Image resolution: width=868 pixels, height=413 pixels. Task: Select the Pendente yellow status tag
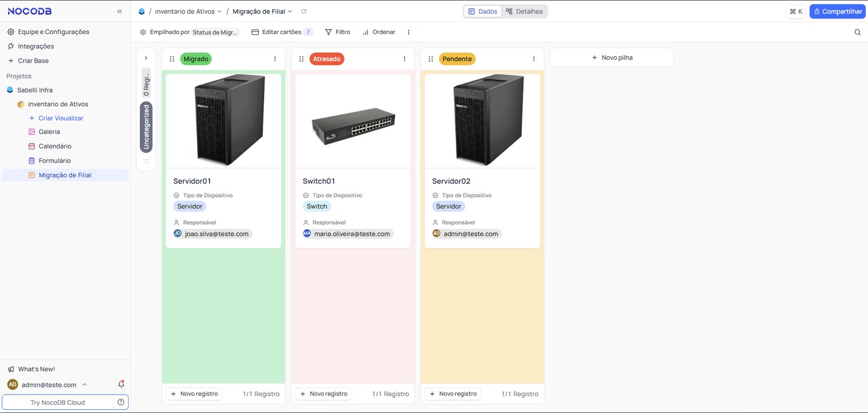[x=457, y=59]
